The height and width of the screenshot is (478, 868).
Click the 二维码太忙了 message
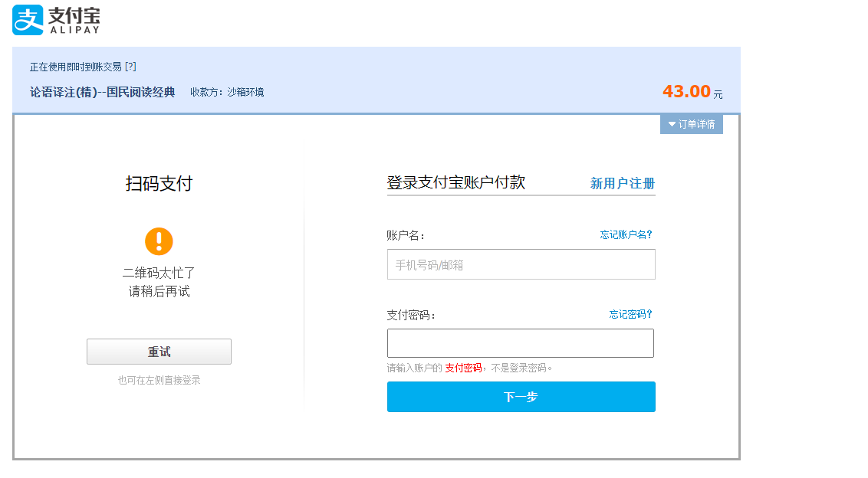pos(159,273)
